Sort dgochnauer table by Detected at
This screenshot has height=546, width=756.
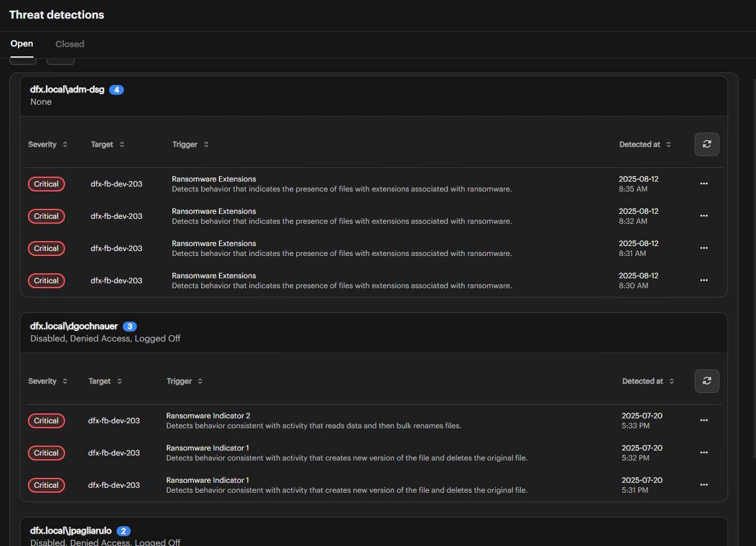pyautogui.click(x=648, y=381)
